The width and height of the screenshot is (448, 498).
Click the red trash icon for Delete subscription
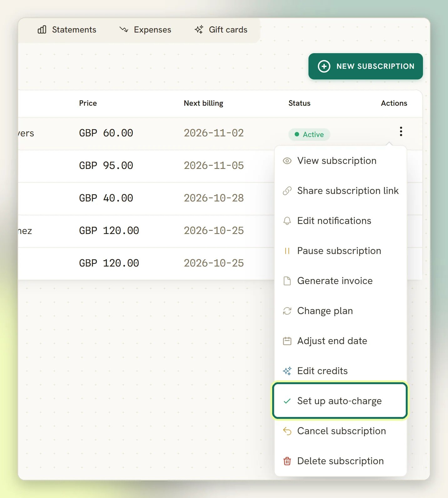pos(287,461)
